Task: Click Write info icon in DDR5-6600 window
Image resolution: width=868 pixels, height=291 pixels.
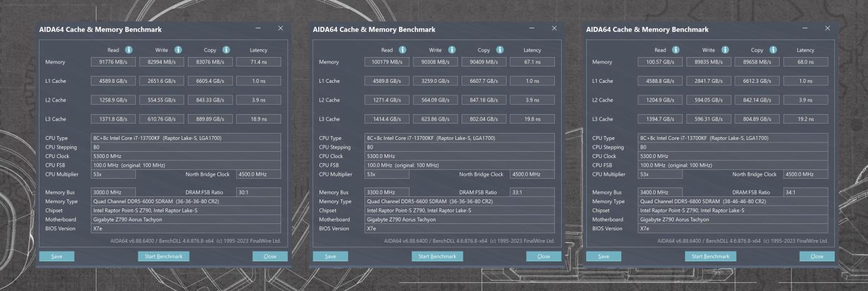Action: 452,50
